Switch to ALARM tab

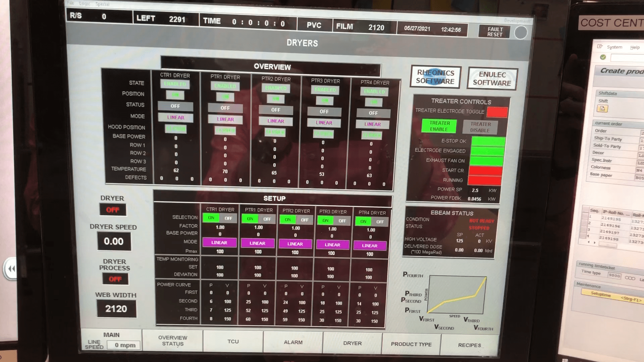(x=293, y=342)
